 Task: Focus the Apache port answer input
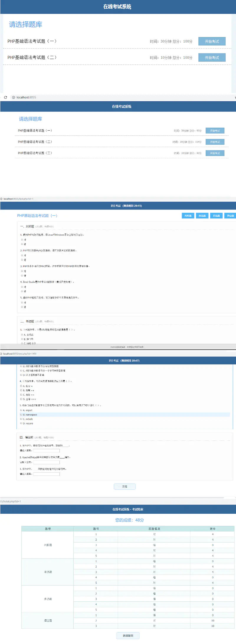point(46,462)
